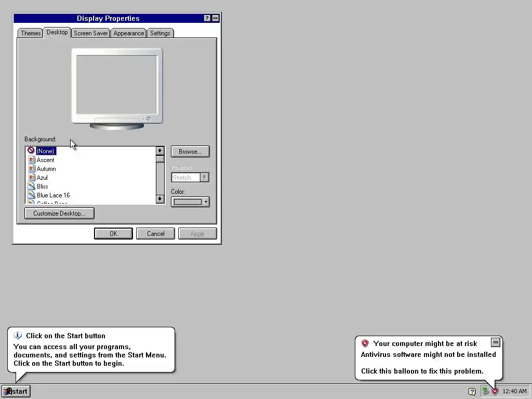Go to the Appearance tab
Viewport: 532px width, 399px height.
(129, 33)
